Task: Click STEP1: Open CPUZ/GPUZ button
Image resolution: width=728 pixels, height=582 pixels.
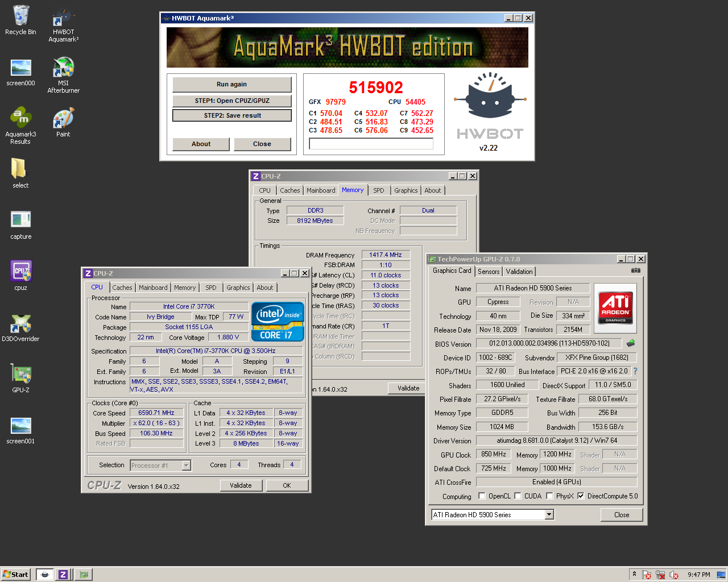Action: pos(232,101)
